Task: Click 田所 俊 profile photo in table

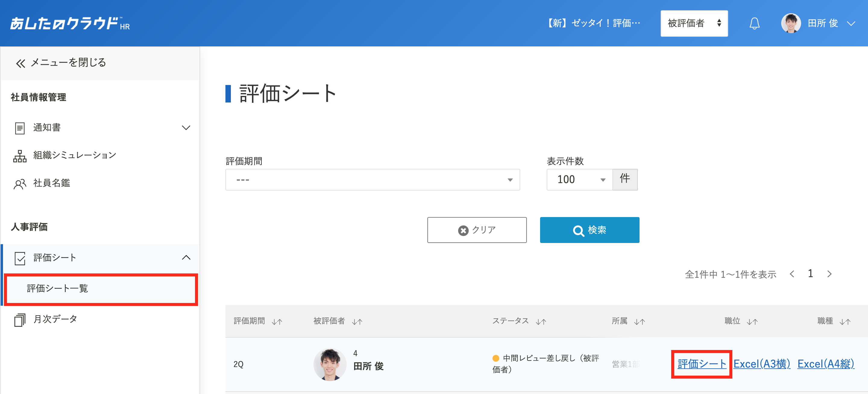Action: (x=329, y=364)
